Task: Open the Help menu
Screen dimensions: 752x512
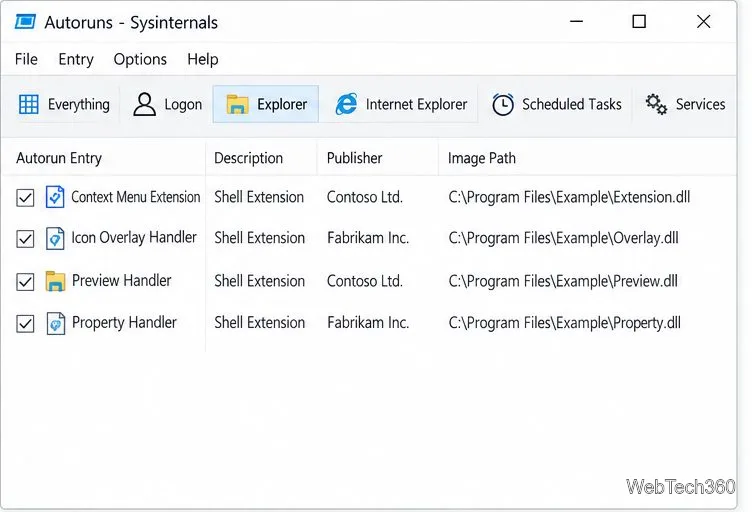Action: coord(202,59)
